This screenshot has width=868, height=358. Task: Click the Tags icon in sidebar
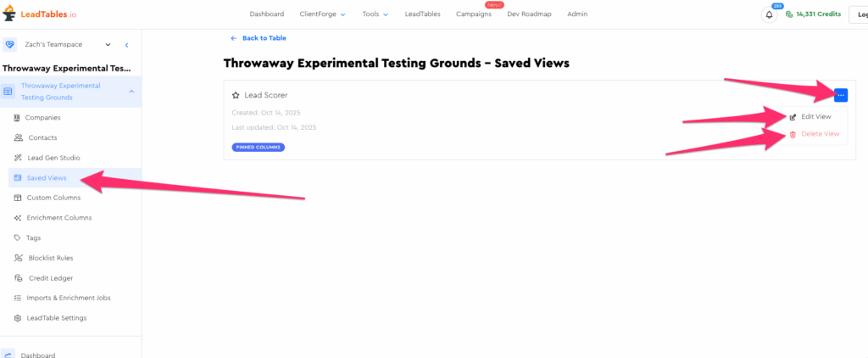click(19, 238)
